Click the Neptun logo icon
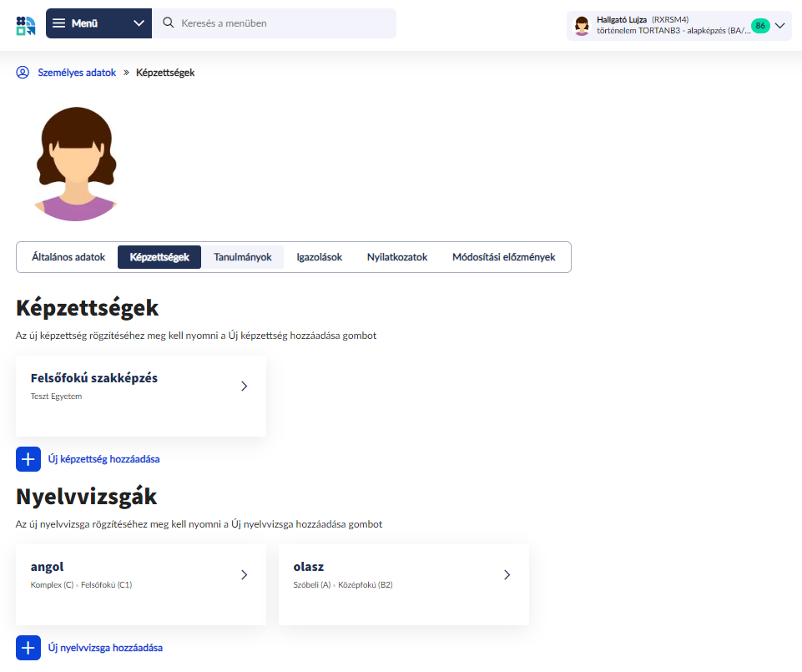 pyautogui.click(x=26, y=24)
